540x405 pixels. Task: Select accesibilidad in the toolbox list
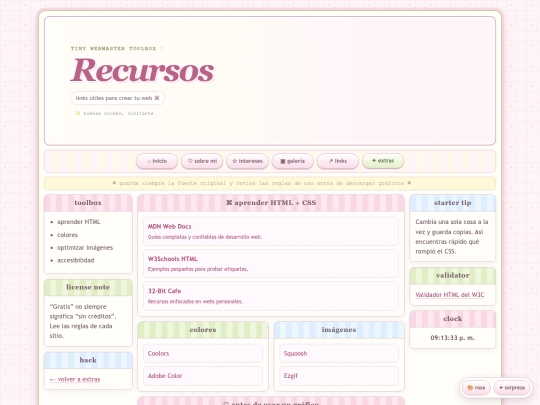tap(75, 260)
